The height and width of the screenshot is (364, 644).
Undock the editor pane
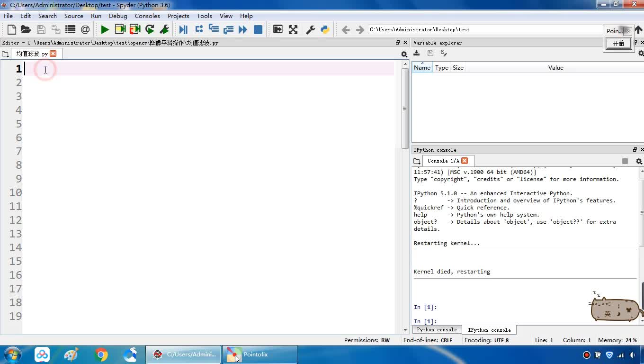click(398, 43)
